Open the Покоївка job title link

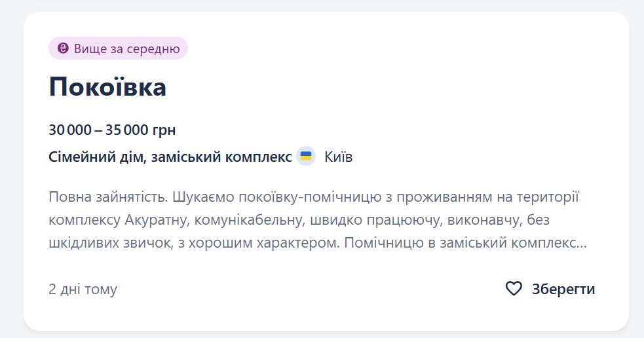pos(107,87)
